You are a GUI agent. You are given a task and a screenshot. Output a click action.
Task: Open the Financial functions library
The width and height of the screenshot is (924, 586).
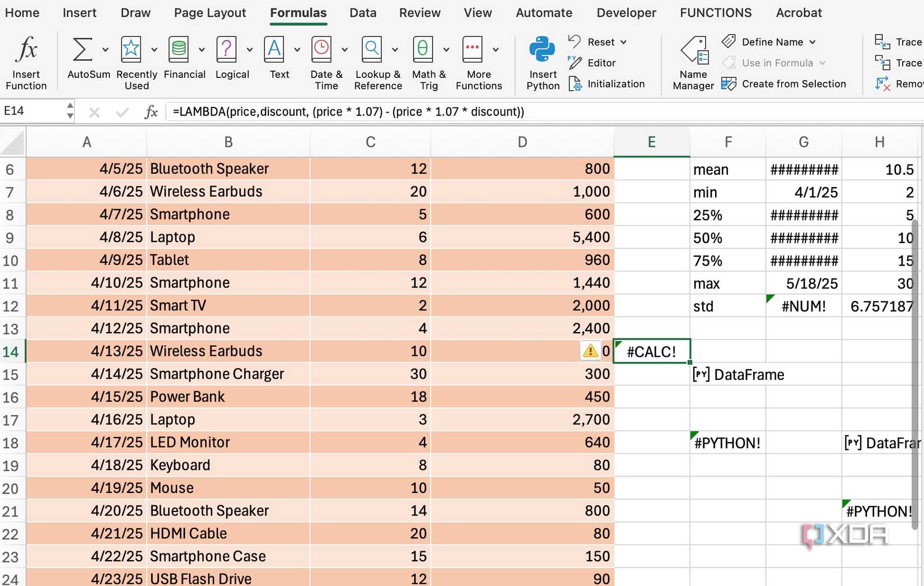coord(179,50)
